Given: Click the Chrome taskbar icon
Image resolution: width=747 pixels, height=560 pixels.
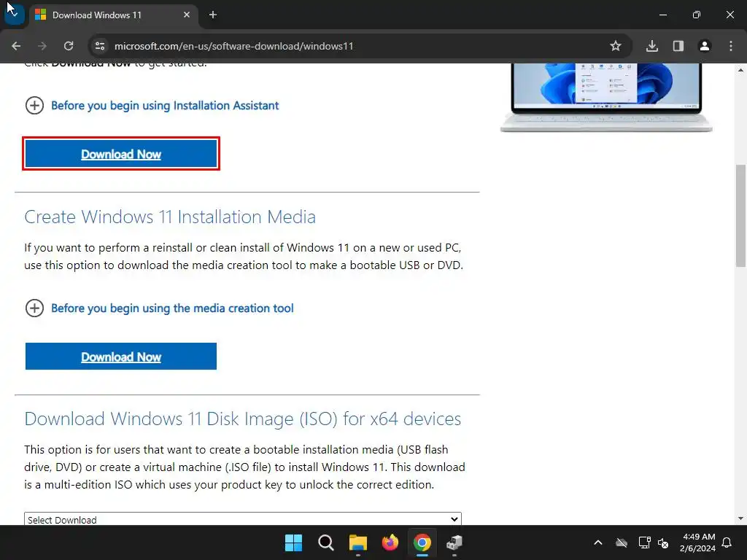Looking at the screenshot, I should coord(422,542).
